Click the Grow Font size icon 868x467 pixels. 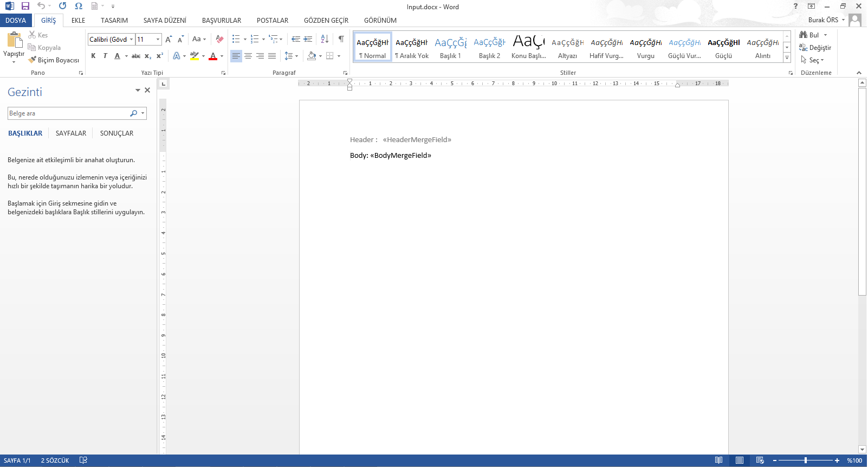click(x=169, y=39)
